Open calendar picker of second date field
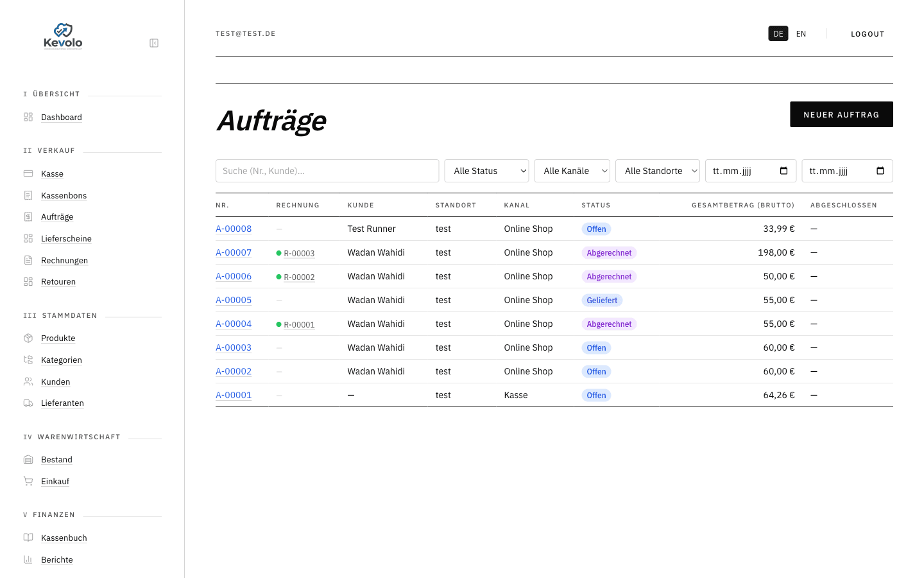Image resolution: width=924 pixels, height=578 pixels. 880,171
